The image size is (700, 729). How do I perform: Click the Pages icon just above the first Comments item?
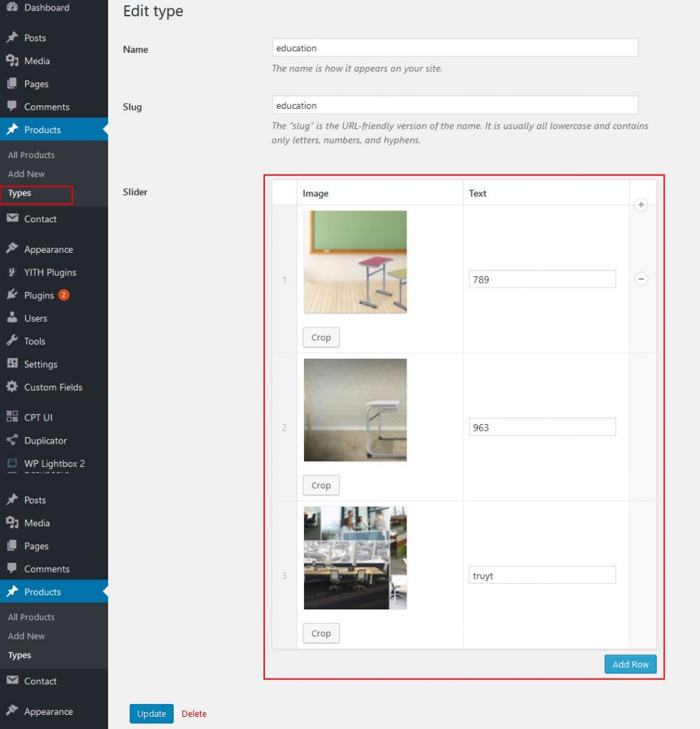click(12, 83)
